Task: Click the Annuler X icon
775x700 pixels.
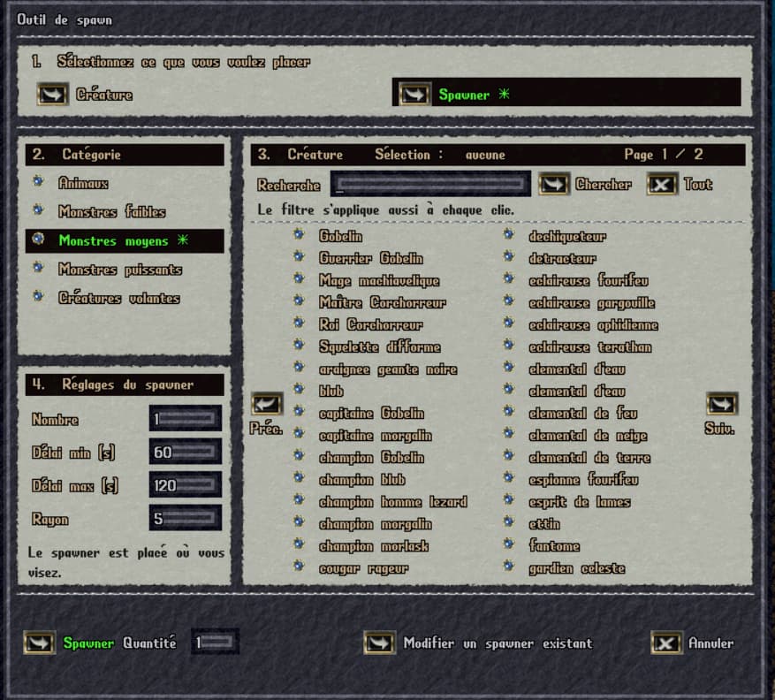Action: coord(666,643)
